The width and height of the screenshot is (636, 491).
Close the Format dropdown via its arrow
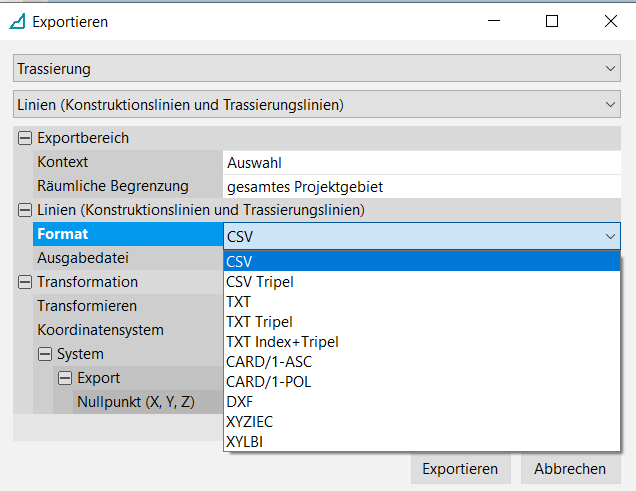[609, 235]
